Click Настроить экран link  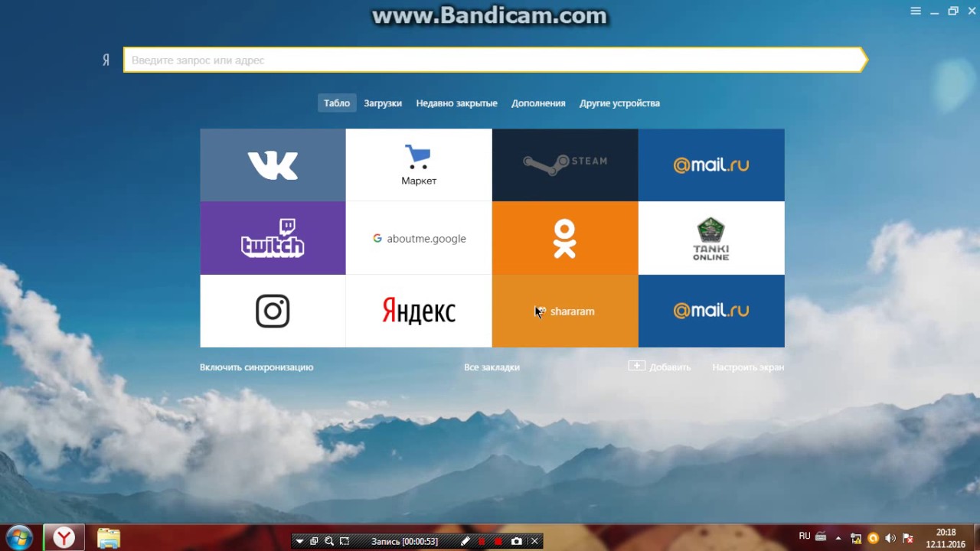748,367
